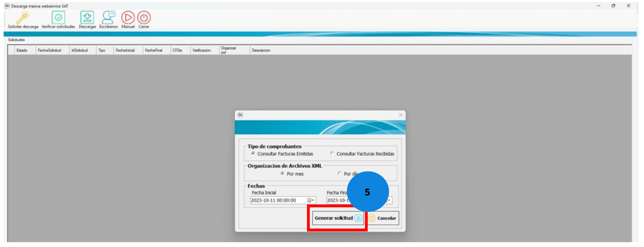Open the Escribenos contact icon
Screen dimensions: 644x247
[x=108, y=18]
